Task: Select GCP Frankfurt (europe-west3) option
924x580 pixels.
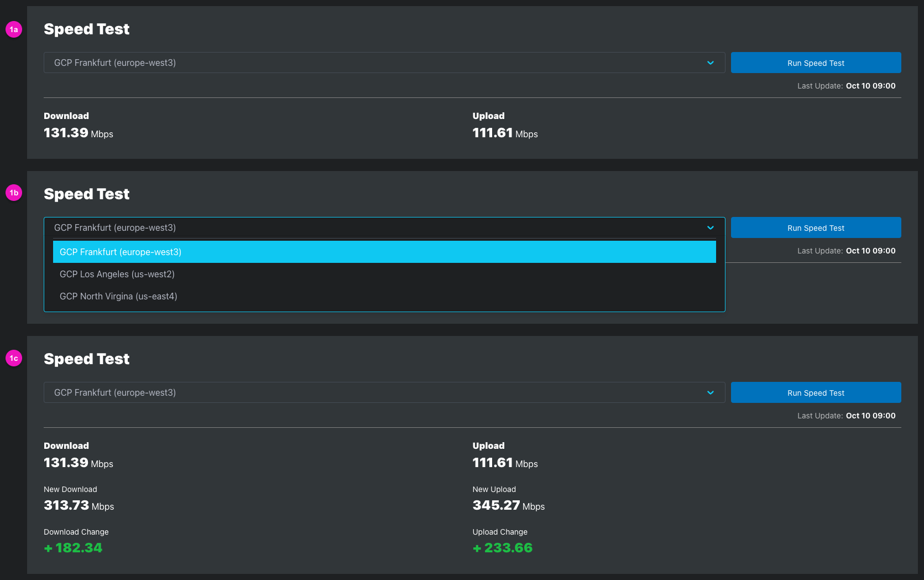Action: (384, 252)
